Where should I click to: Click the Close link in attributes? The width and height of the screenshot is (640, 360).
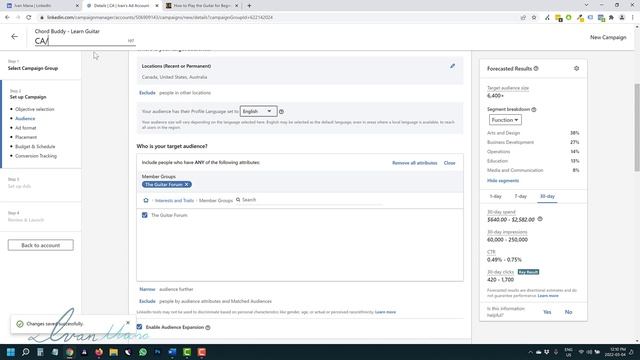click(449, 163)
